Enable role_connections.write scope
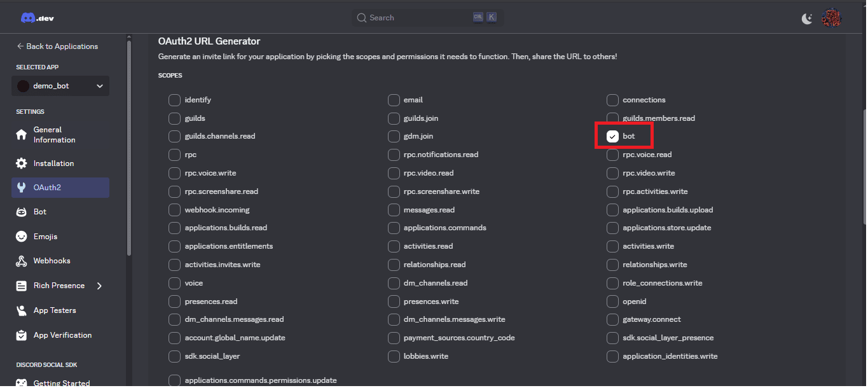 [612, 283]
